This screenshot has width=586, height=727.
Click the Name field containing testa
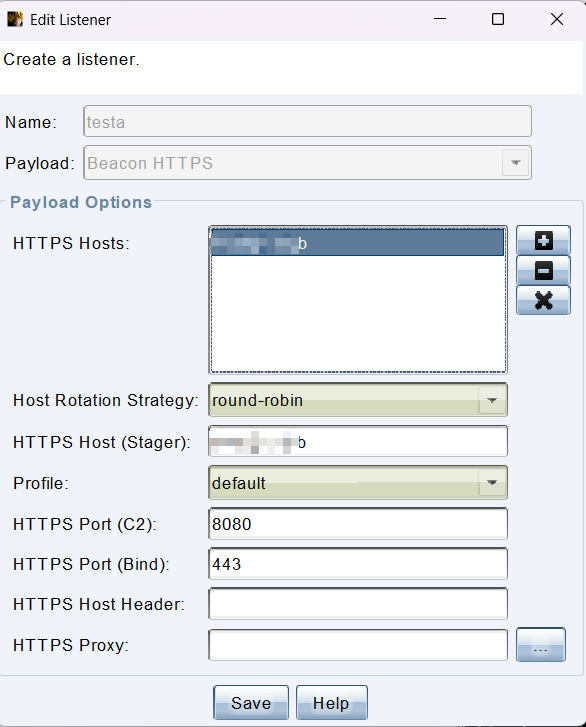pyautogui.click(x=307, y=121)
